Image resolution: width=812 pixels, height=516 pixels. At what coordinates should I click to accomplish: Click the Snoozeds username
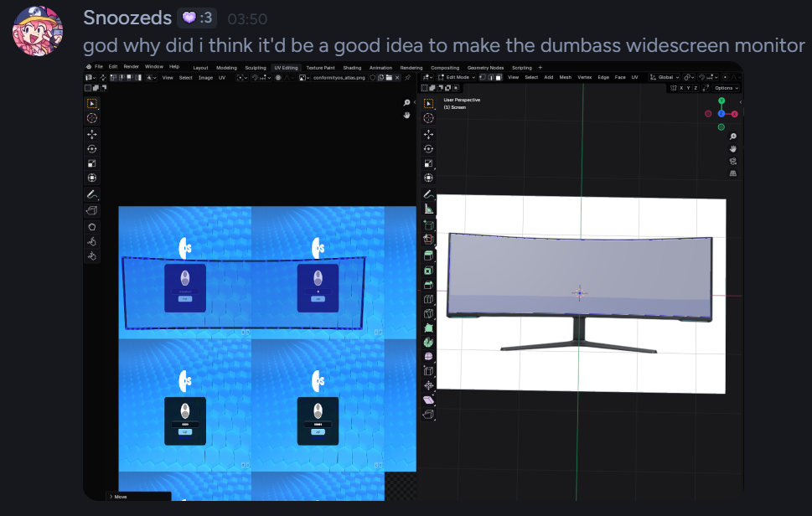coord(127,18)
